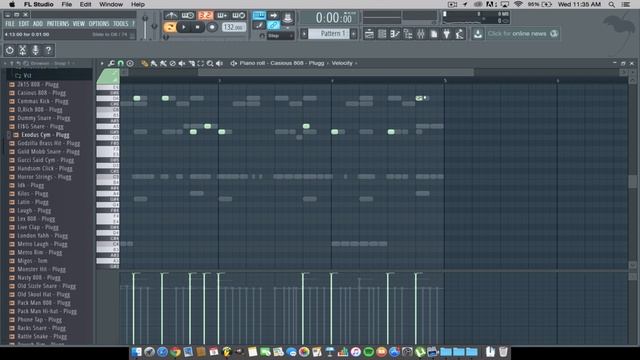Open the Step snap dropdown
640x360 pixels.
(280, 36)
